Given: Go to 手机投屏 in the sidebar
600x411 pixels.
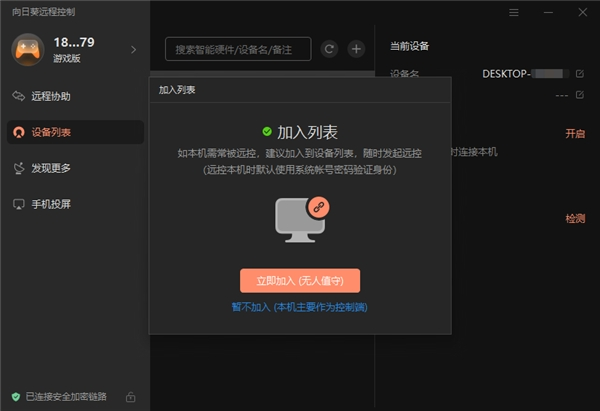Looking at the screenshot, I should (x=50, y=204).
